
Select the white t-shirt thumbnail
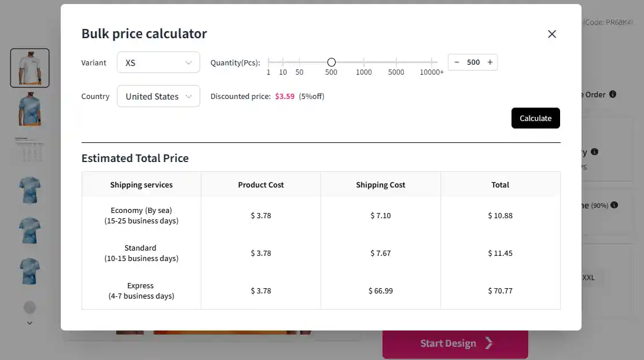point(29,68)
